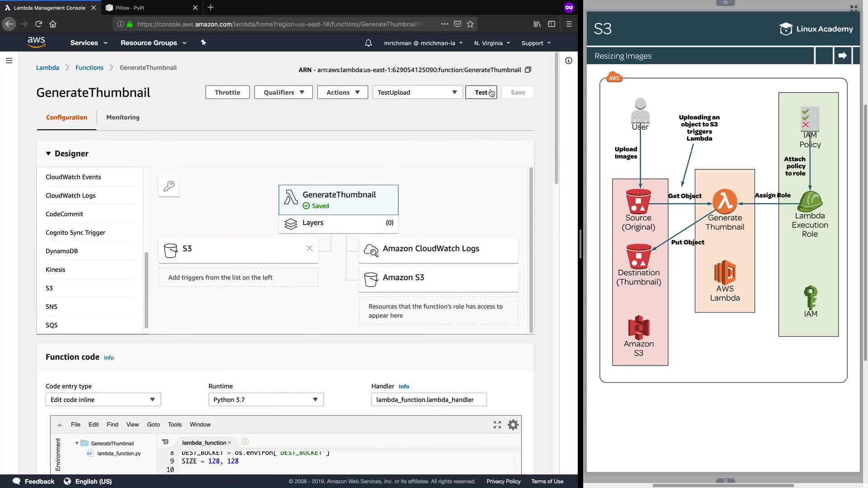The width and height of the screenshot is (868, 488).
Task: Click the Throttle button
Action: (x=227, y=92)
